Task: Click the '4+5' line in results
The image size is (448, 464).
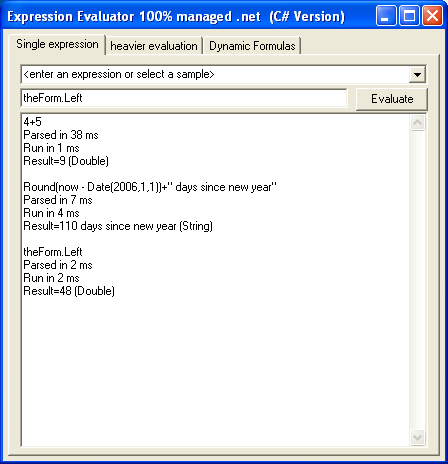Action: [32, 122]
